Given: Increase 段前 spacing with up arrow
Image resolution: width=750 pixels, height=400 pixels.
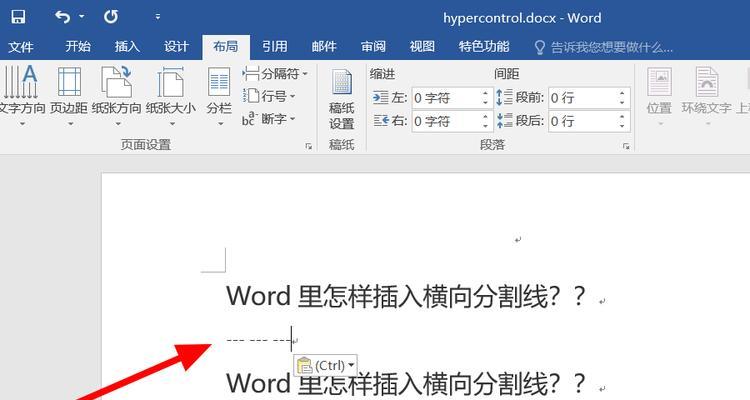Looking at the screenshot, I should pos(622,93).
